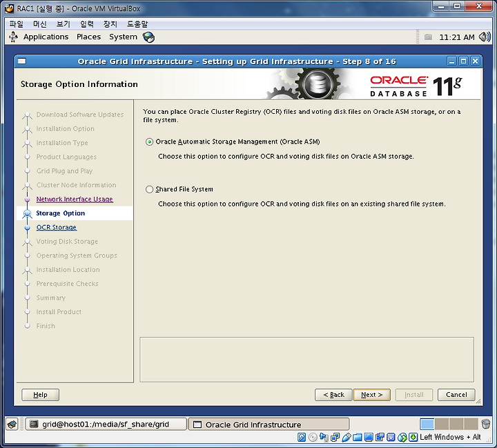
Task: Click the Show Desktop icon in bottom panel
Action: click(x=12, y=424)
